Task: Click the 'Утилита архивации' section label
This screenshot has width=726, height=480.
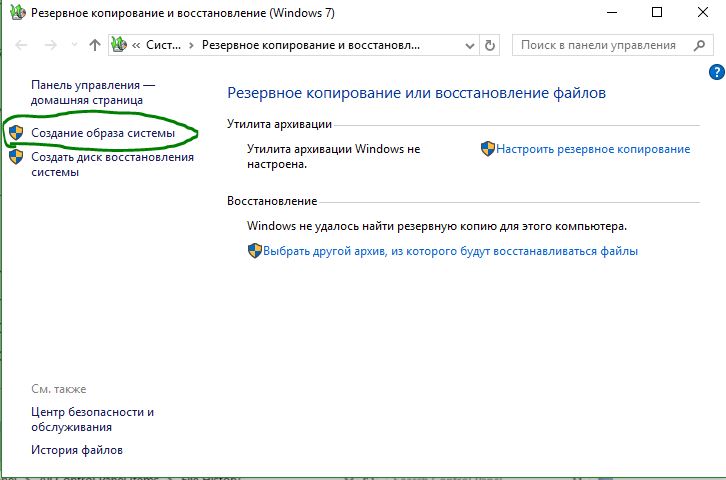Action: point(279,124)
